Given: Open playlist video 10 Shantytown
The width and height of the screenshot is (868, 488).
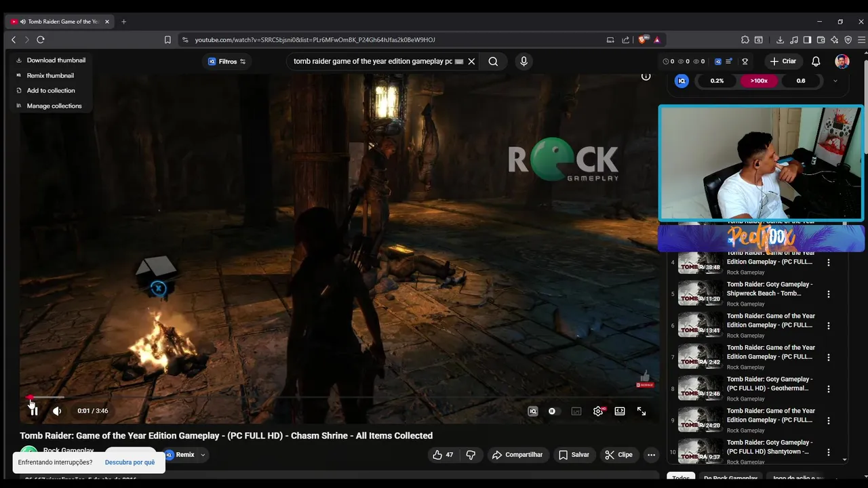Looking at the screenshot, I should [758, 451].
